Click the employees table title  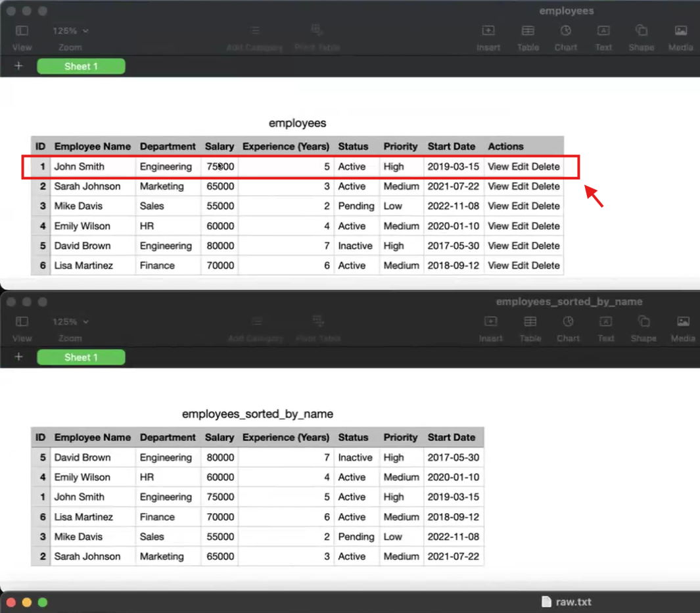(297, 123)
